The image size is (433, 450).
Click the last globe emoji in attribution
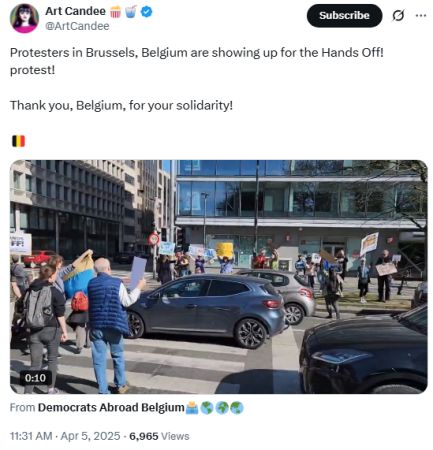(237, 408)
